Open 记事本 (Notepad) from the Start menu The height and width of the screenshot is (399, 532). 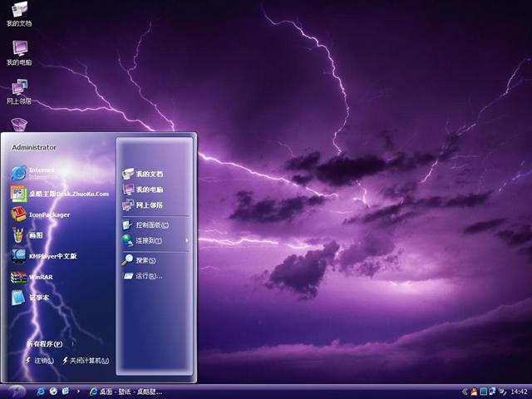30,298
